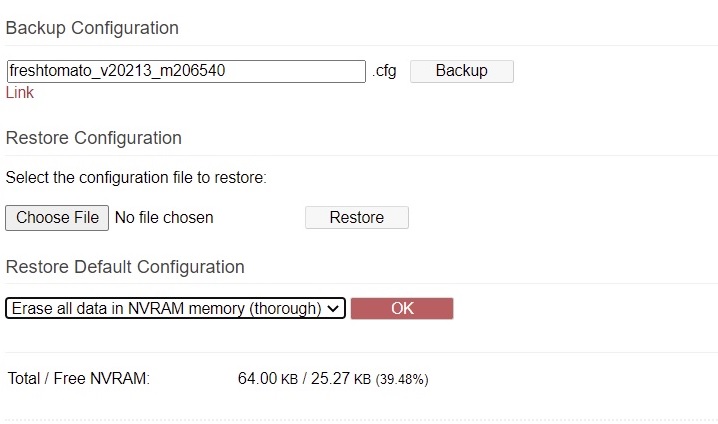
Task: Click the Restore Default Configuration heading
Action: point(125,266)
